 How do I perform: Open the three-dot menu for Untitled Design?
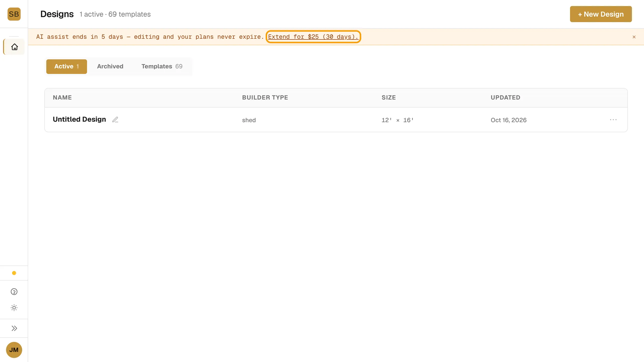[x=613, y=120]
